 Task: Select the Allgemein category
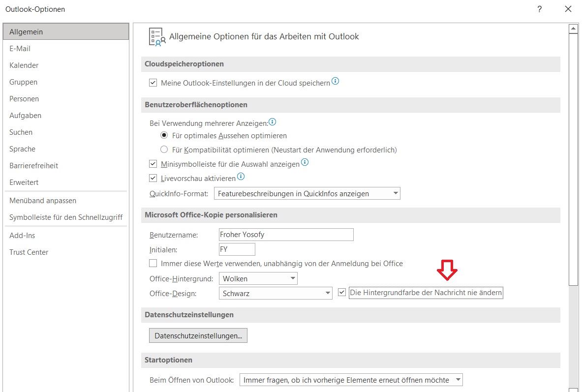pyautogui.click(x=66, y=31)
